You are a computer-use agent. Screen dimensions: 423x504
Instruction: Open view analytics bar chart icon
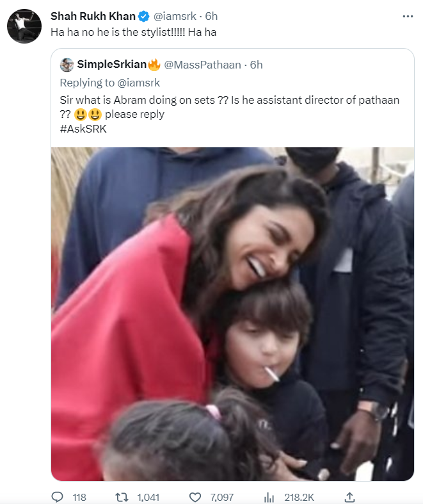pyautogui.click(x=269, y=496)
